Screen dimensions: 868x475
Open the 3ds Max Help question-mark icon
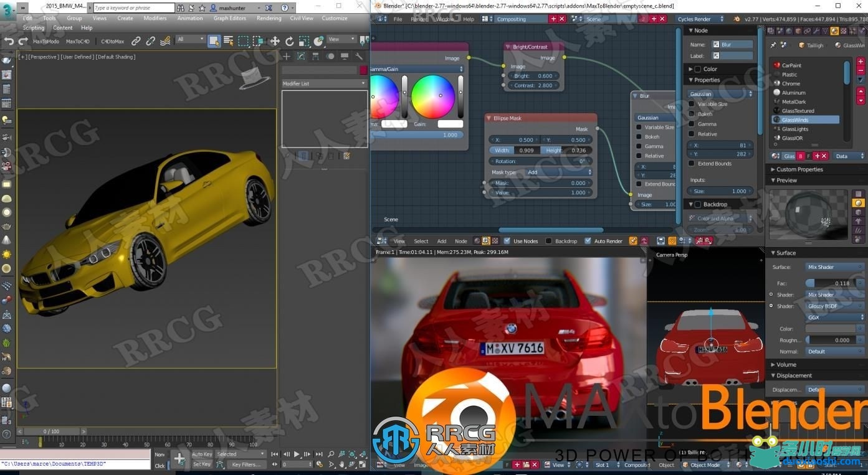284,8
